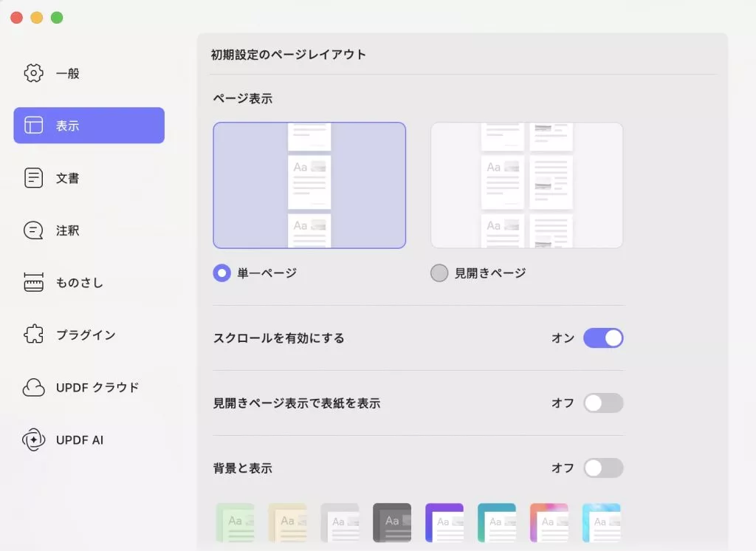
Task: Minimize the window with yellow button
Action: click(x=37, y=18)
